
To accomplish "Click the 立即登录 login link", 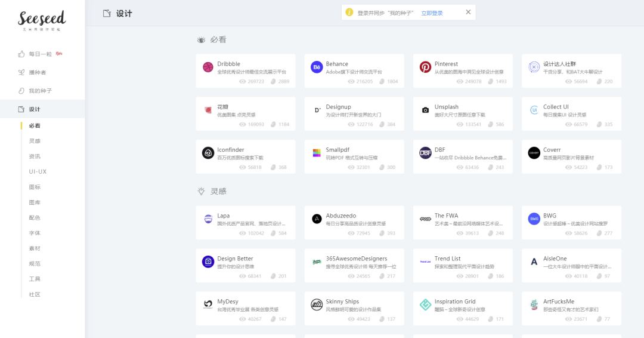I will [432, 13].
